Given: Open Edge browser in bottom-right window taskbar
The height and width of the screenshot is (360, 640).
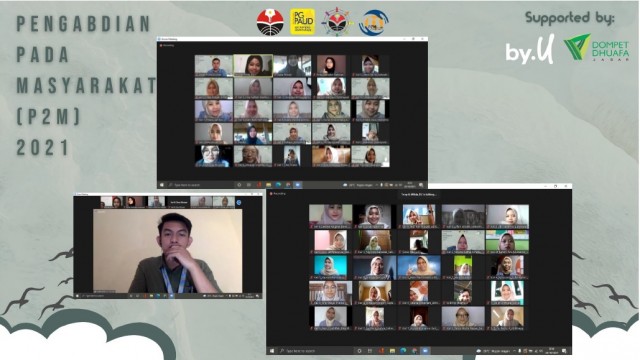Looking at the screenshot, I should pos(403,351).
